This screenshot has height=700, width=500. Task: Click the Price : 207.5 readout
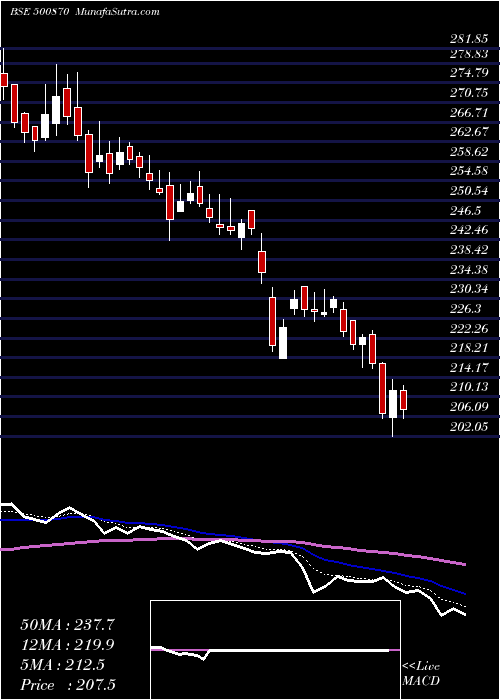coord(68,685)
